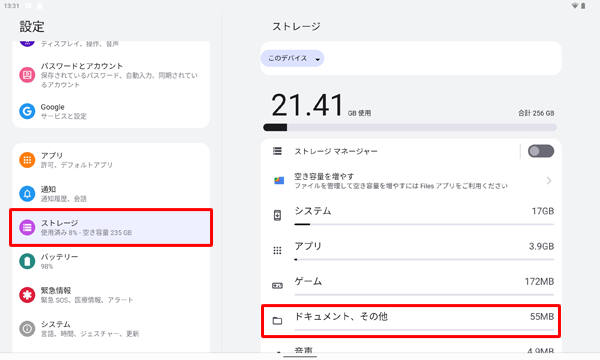
Task: Tap the green バッテリー icon
Action: [27, 261]
